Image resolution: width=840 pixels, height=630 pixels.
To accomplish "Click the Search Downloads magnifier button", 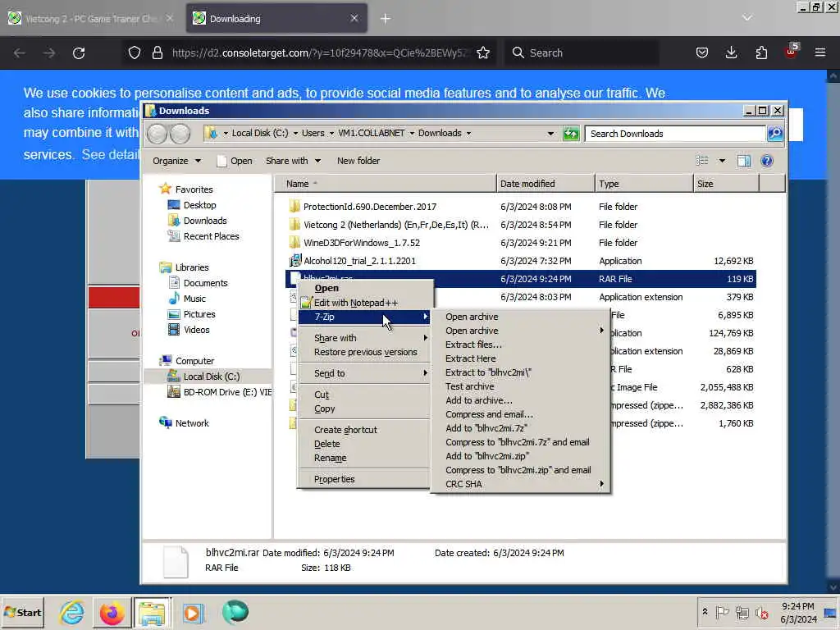I will tap(775, 134).
